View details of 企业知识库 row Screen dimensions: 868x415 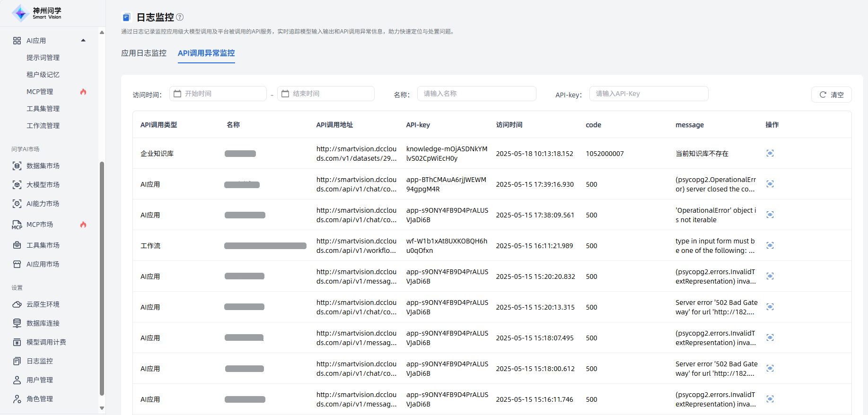770,153
